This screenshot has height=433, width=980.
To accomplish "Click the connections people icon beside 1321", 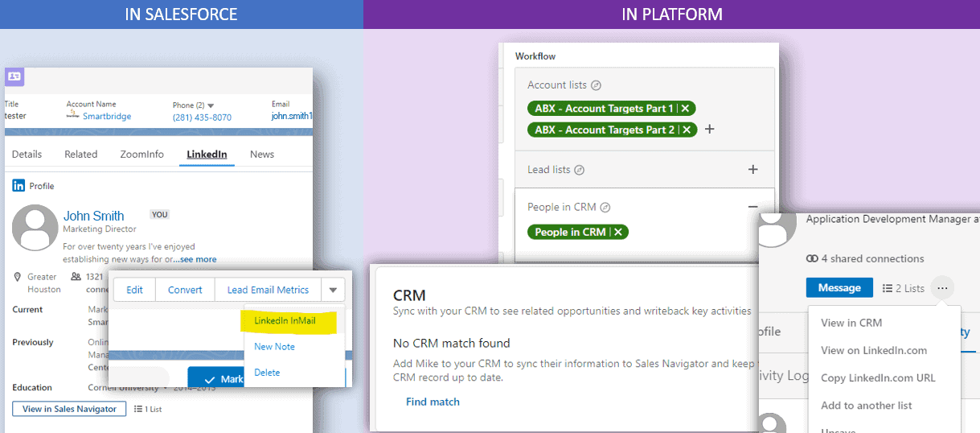I will tap(76, 277).
